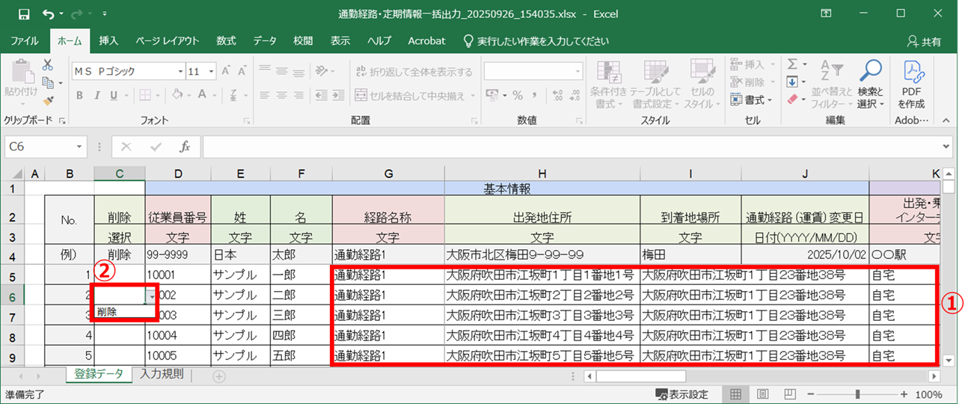Expand the Name Box dropdown arrow
The width and height of the screenshot is (980, 404).
tap(80, 147)
